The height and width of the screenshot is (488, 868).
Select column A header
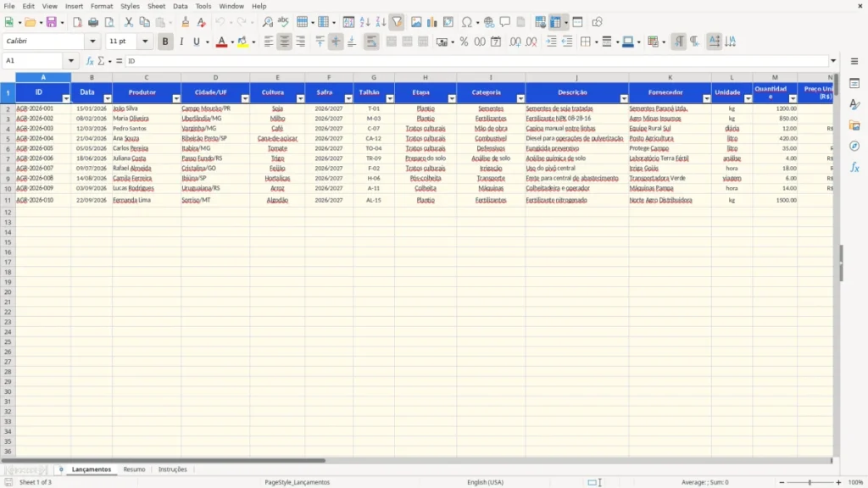coord(43,77)
